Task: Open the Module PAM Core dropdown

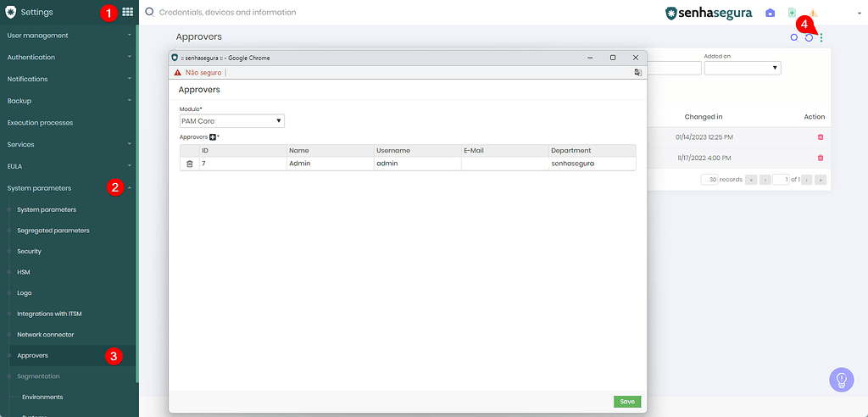Action: click(232, 120)
